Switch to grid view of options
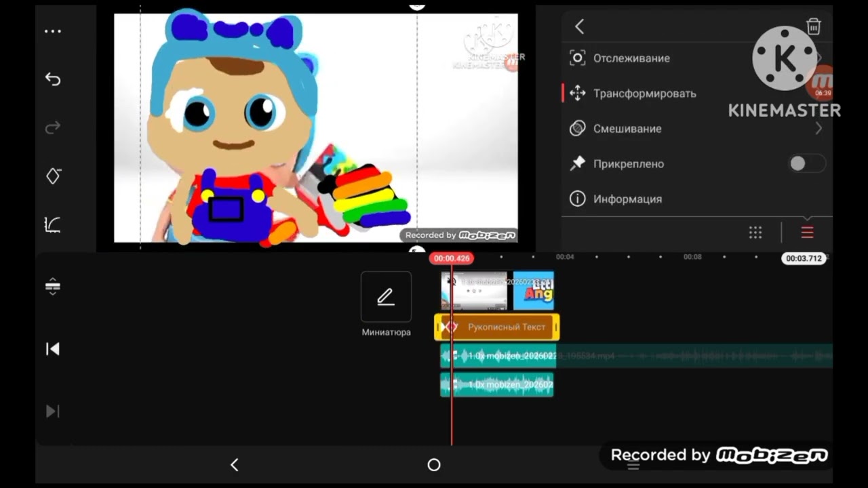Screen dimensions: 868x488 click(x=755, y=232)
